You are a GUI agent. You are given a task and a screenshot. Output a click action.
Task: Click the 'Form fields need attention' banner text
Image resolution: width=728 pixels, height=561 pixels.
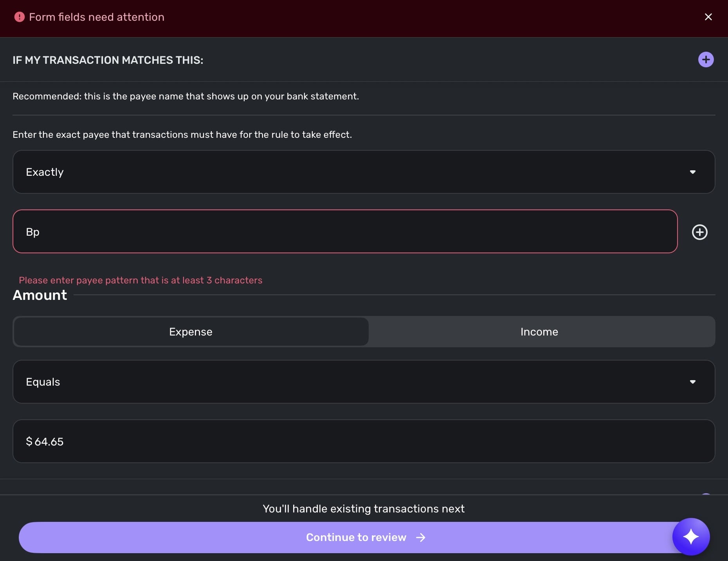coord(97,17)
